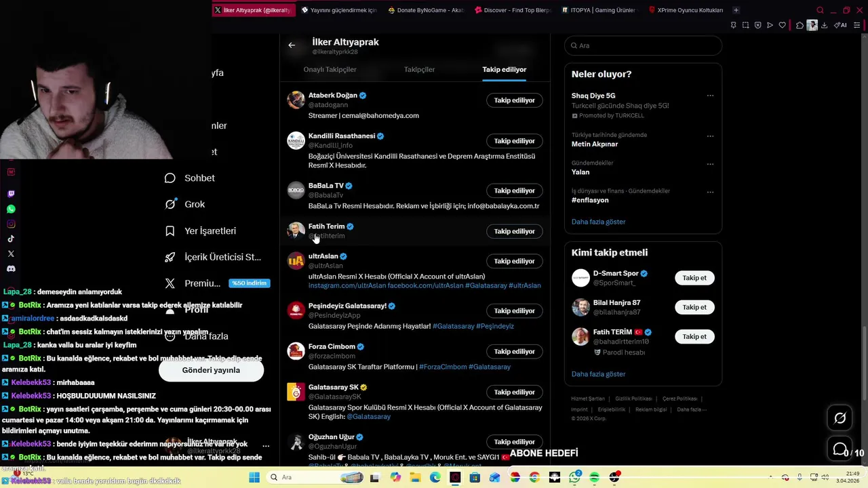The width and height of the screenshot is (868, 488).
Task: Switch to ITOPYA Gaming Ürünler tab
Action: click(x=598, y=10)
